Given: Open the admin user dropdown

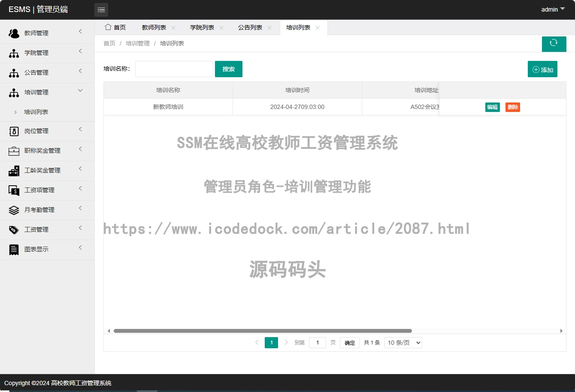Looking at the screenshot, I should (553, 9).
